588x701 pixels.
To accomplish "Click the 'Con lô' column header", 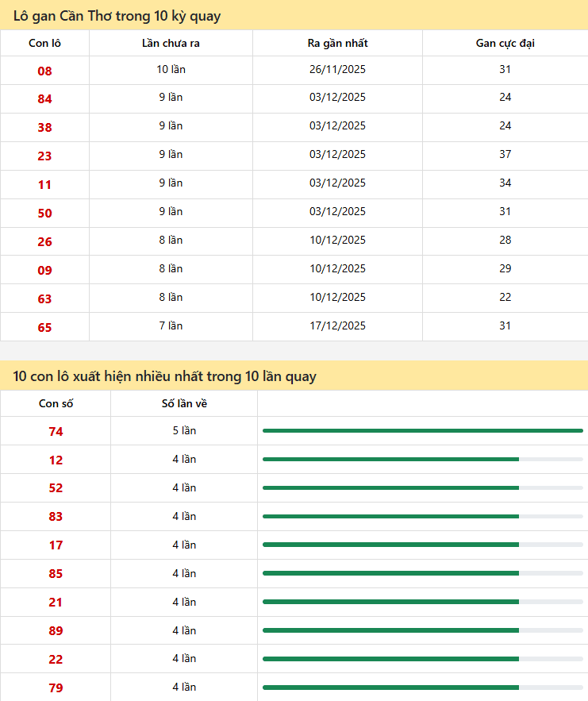I will tap(44, 43).
